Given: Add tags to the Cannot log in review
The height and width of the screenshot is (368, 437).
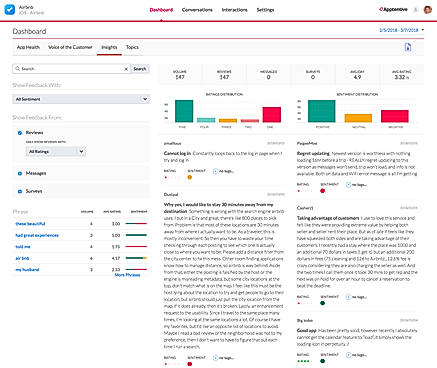Looking at the screenshot, I should (x=224, y=171).
